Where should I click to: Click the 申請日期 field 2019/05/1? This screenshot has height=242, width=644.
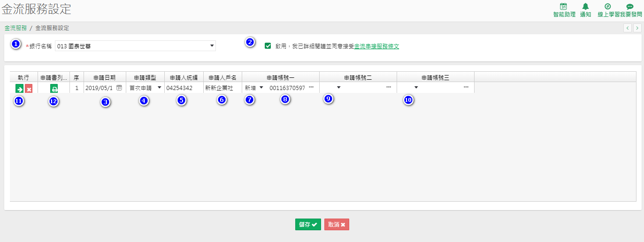(100, 88)
